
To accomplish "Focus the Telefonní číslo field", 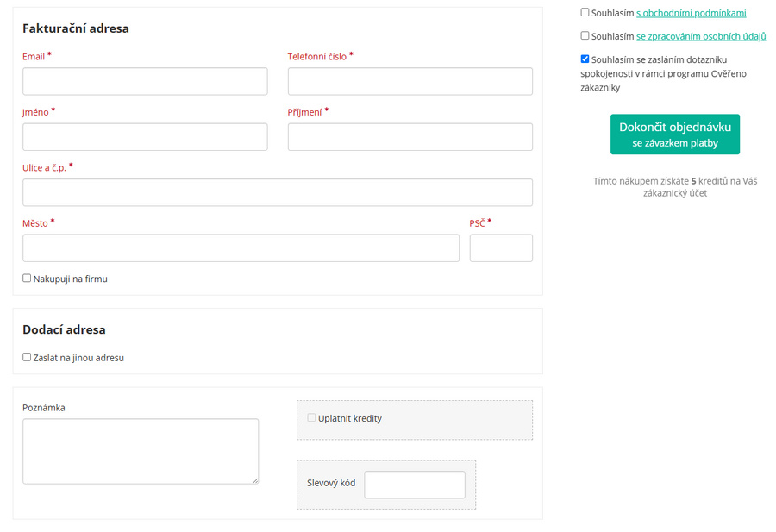I will coord(410,81).
